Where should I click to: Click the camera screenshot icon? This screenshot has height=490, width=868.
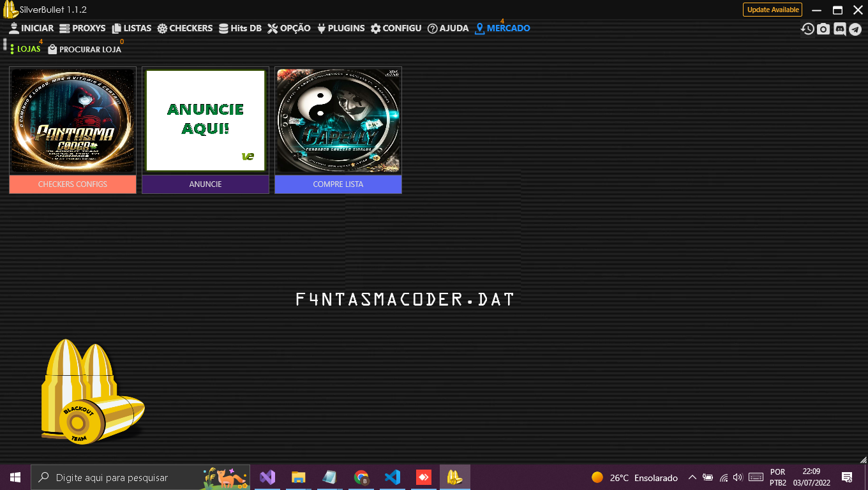point(823,29)
